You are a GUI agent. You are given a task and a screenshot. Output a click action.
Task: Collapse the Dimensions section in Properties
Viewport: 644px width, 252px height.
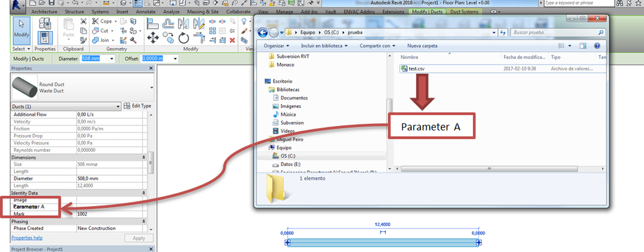tap(144, 158)
